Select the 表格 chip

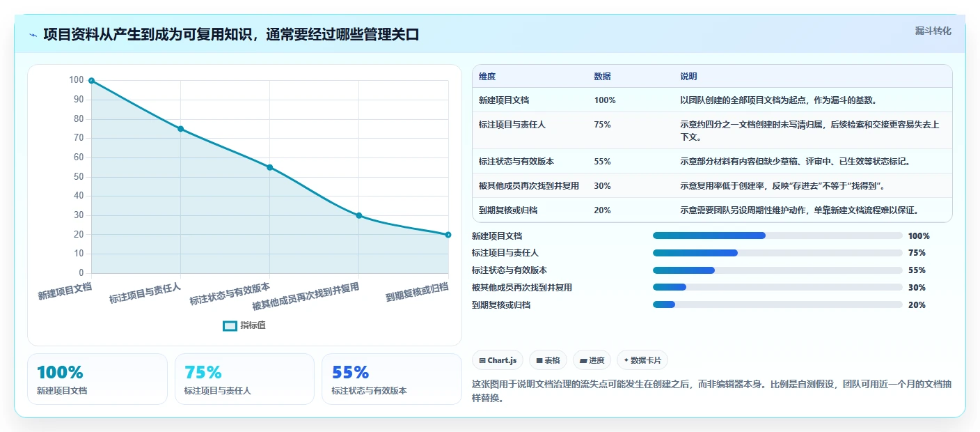click(548, 360)
